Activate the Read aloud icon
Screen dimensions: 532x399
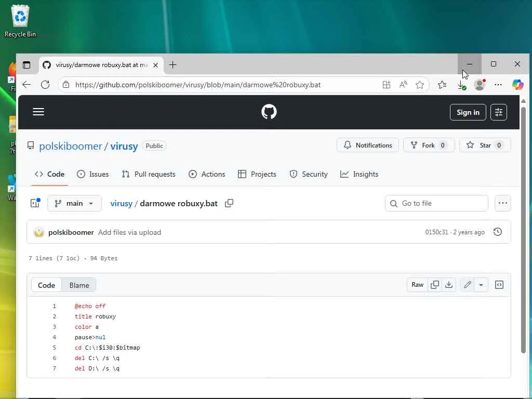pyautogui.click(x=403, y=85)
